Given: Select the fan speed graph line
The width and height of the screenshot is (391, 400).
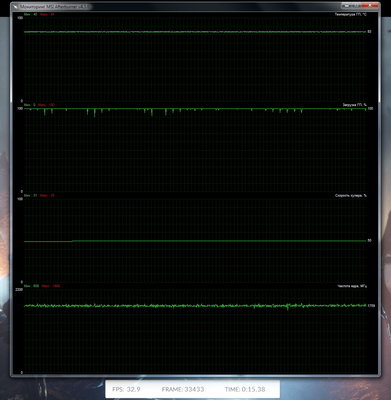Looking at the screenshot, I should pyautogui.click(x=195, y=241).
